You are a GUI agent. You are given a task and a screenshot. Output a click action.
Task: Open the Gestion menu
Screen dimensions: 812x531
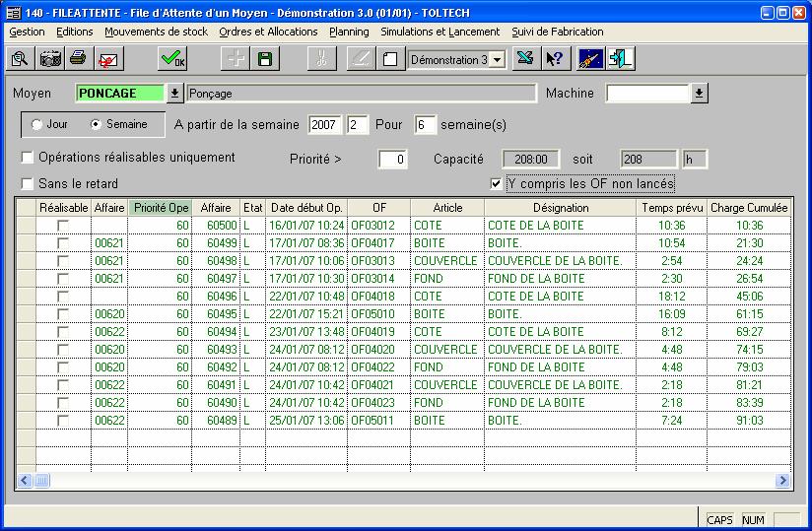(27, 32)
